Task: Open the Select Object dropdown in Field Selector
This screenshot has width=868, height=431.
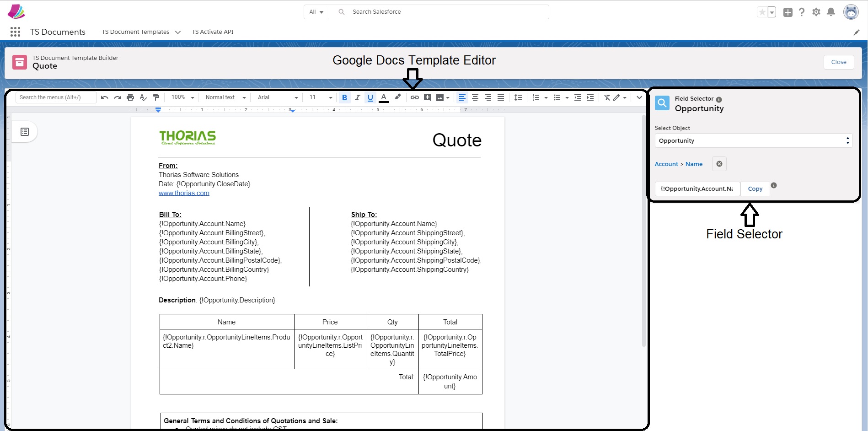Action: (753, 140)
